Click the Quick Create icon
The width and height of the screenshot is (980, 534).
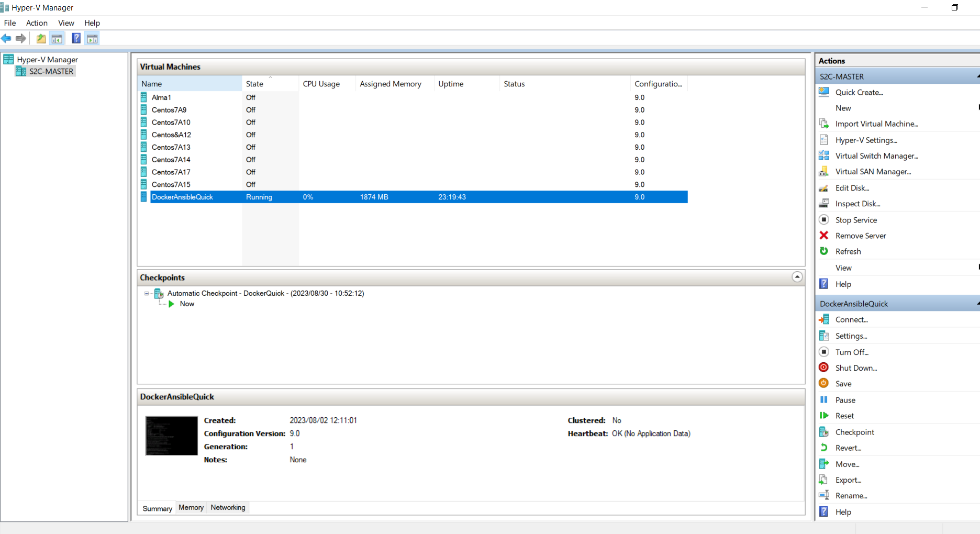click(x=824, y=92)
